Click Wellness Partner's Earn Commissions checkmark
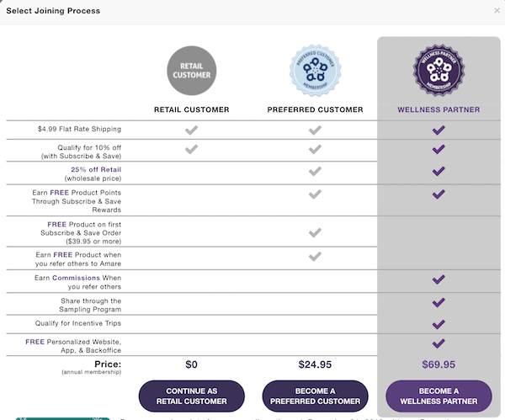Image resolution: width=505 pixels, height=420 pixels. [439, 279]
